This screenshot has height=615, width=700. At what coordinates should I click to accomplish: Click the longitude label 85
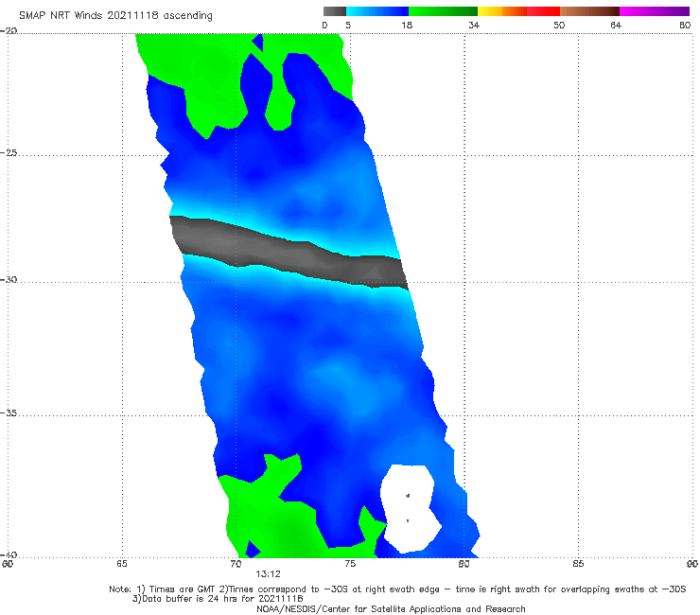(578, 564)
